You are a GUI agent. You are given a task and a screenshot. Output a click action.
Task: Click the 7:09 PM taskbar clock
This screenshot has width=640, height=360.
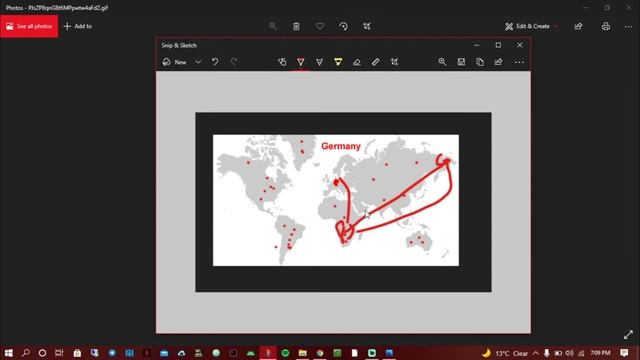(600, 353)
